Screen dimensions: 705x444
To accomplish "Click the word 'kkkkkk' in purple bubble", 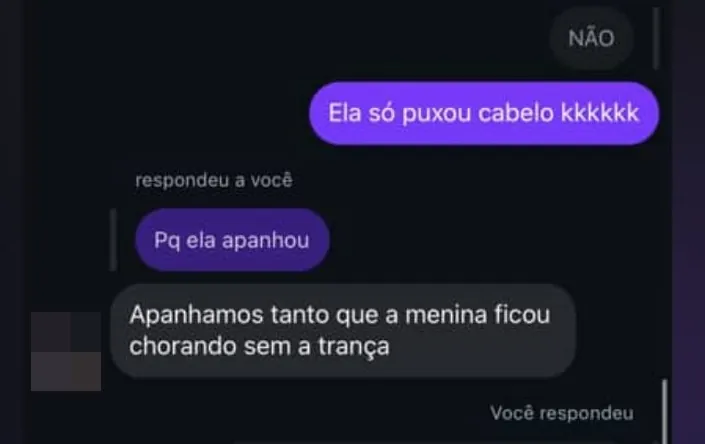I will coord(600,113).
